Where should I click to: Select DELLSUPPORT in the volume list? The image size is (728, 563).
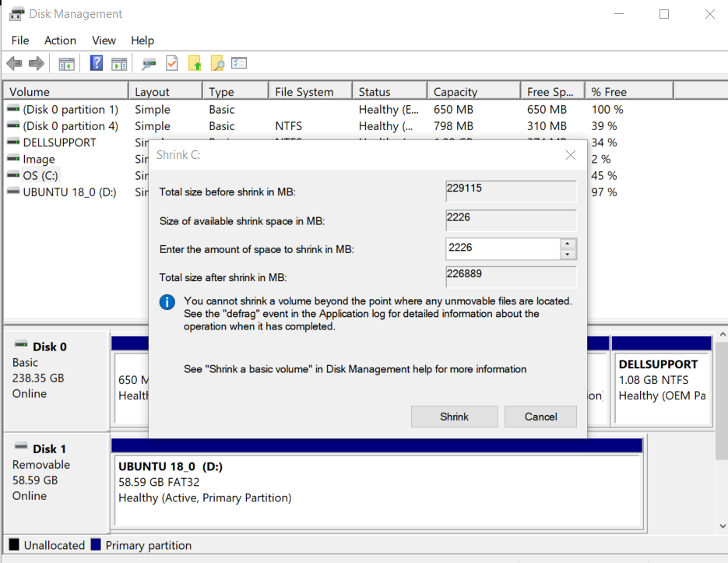[59, 143]
